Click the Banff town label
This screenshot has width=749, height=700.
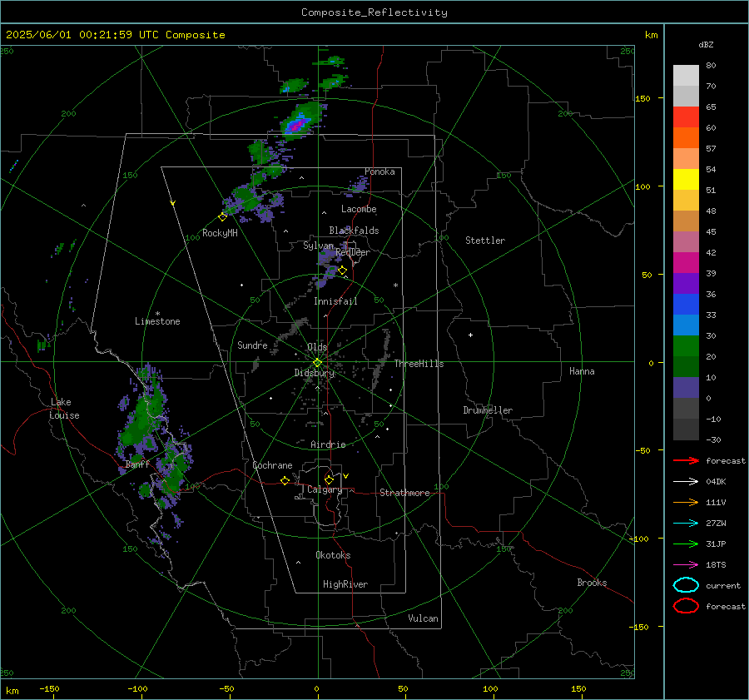(137, 464)
